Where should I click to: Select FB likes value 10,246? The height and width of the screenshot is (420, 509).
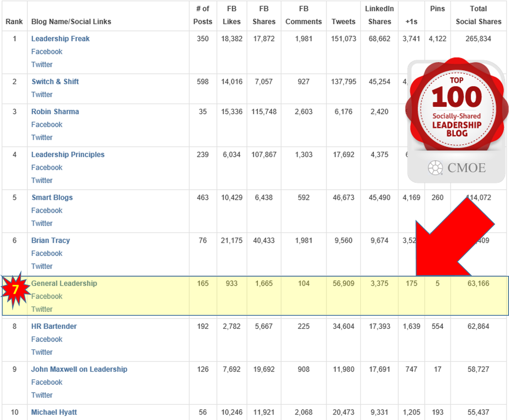click(232, 412)
